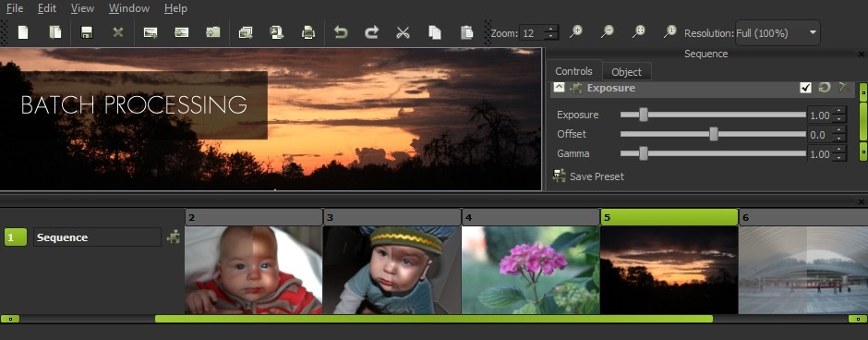The height and width of the screenshot is (340, 868).
Task: Reset zoom to 1:1 magnifier icon
Action: (669, 31)
